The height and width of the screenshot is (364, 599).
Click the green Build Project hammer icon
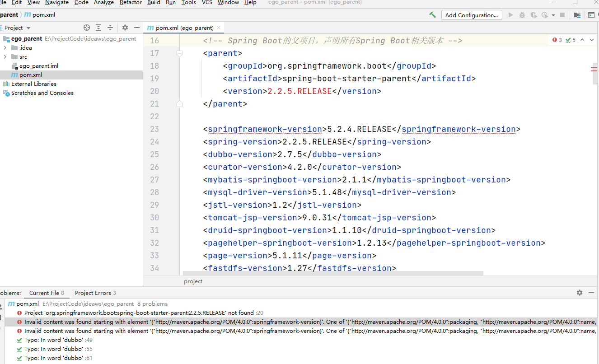click(432, 15)
